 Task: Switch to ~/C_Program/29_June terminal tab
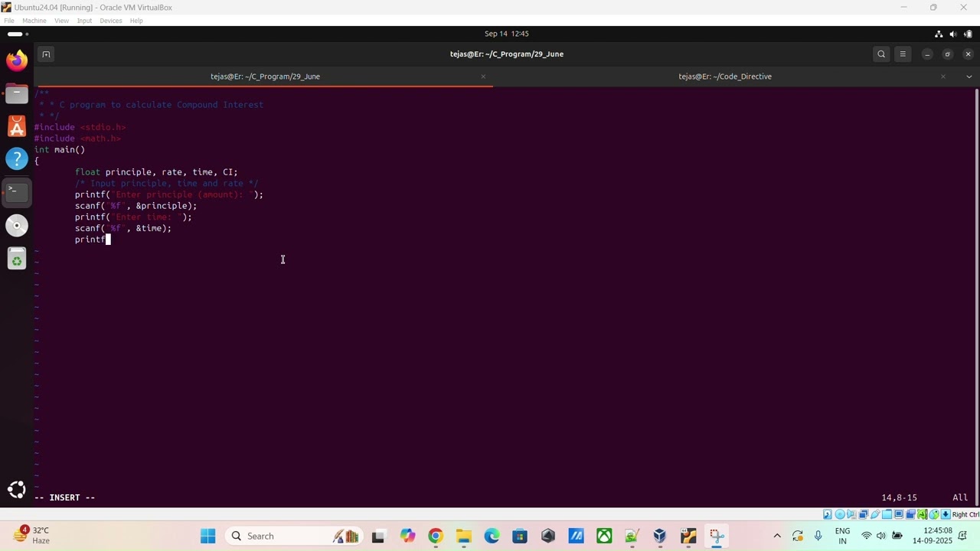(265, 77)
